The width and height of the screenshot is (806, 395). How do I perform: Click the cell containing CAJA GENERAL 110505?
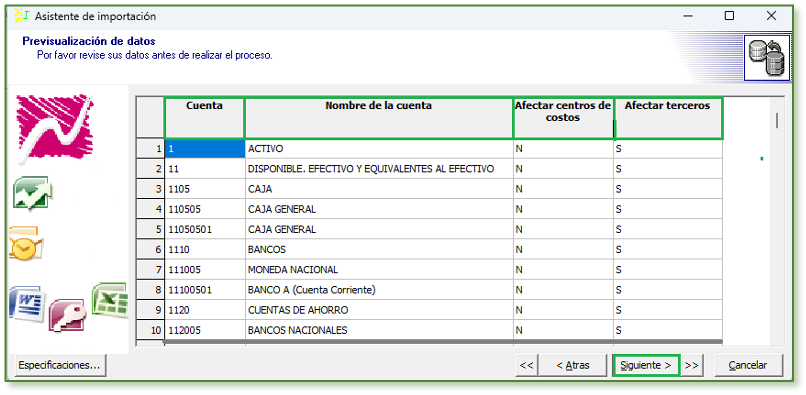[x=379, y=209]
